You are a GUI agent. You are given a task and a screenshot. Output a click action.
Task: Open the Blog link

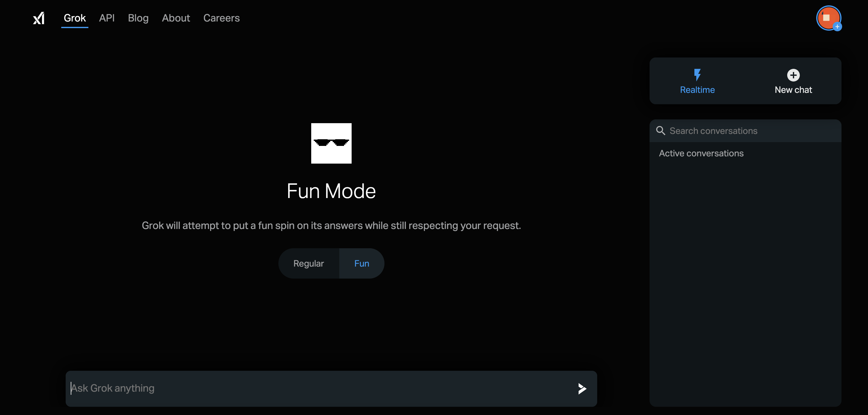pos(138,18)
